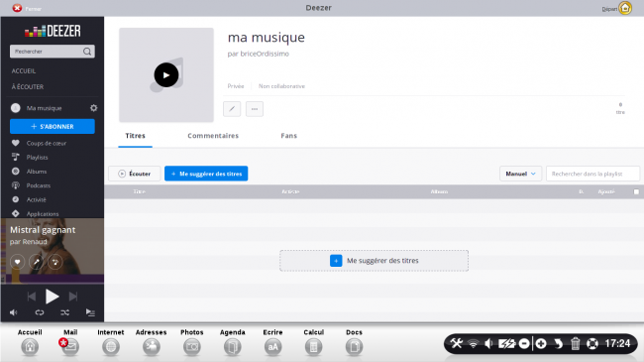
Task: Open Internet in bottom dock
Action: click(111, 347)
